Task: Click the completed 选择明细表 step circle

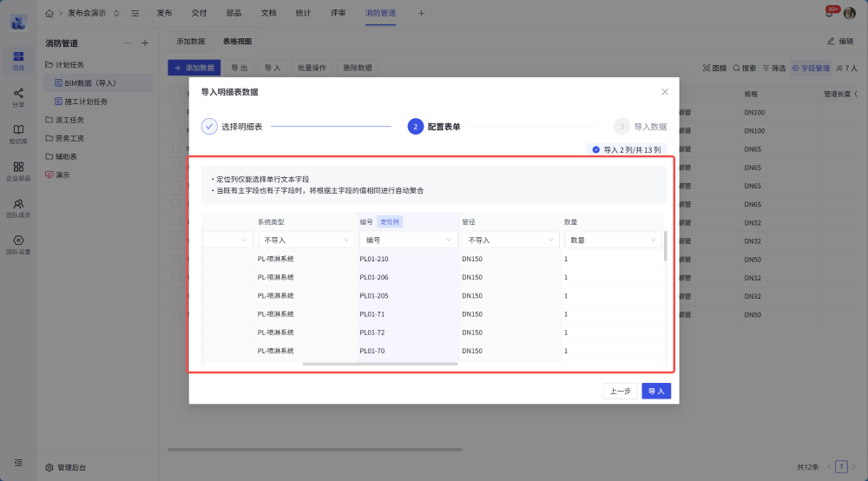Action: pos(209,127)
